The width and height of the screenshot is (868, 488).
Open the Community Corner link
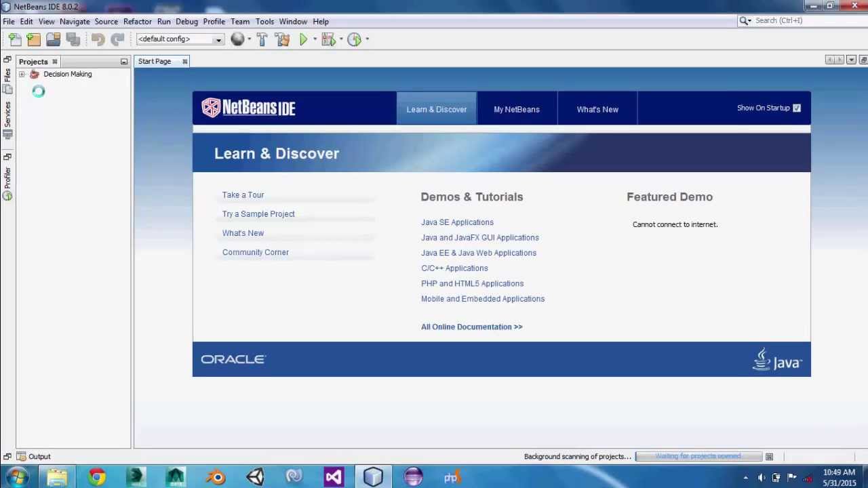click(255, 252)
